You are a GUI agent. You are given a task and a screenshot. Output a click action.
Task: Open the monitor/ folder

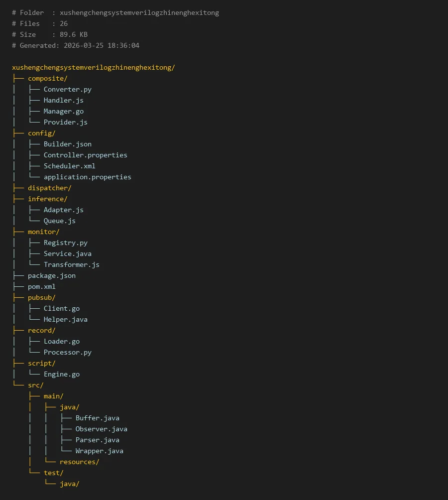(43, 232)
